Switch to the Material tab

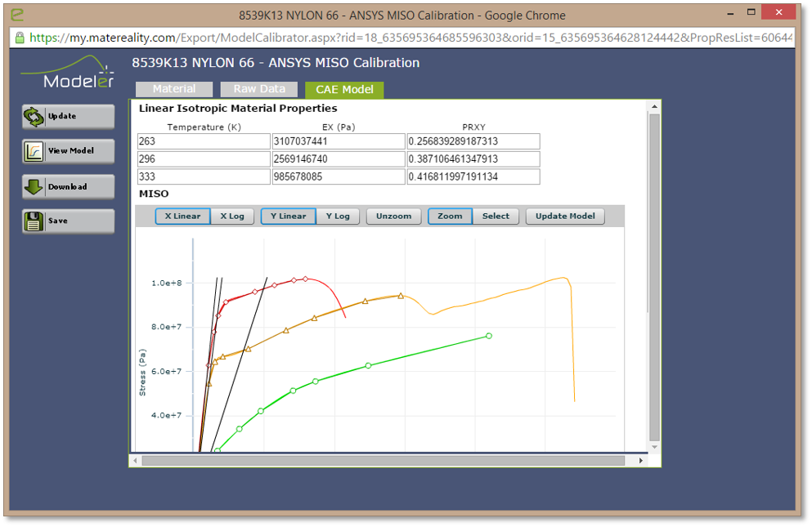click(x=174, y=89)
